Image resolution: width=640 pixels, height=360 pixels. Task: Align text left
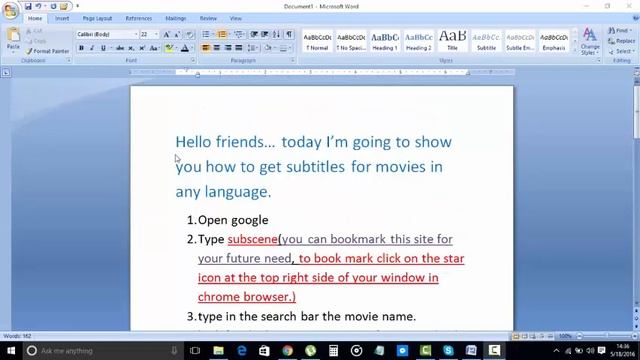point(206,48)
